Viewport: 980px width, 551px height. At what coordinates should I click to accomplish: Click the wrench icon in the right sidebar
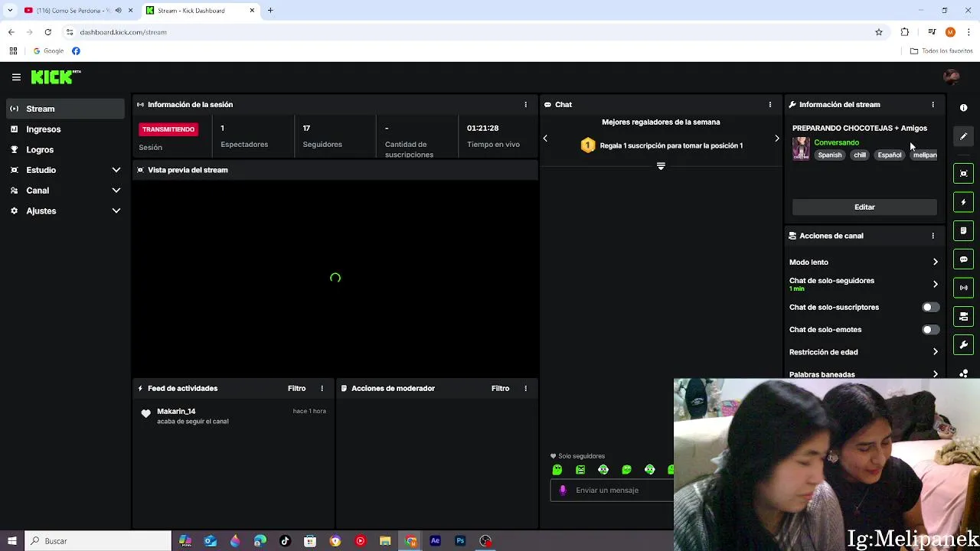click(964, 345)
